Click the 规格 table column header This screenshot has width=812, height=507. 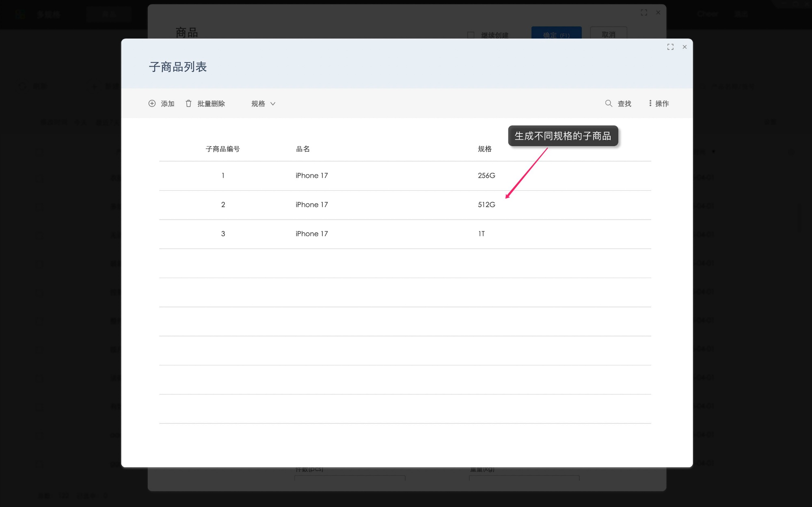[485, 149]
